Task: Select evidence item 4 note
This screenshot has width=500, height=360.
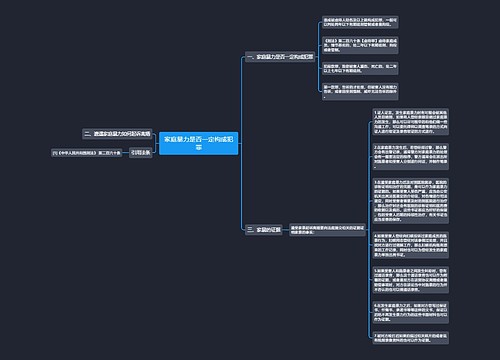Action: tap(411, 245)
